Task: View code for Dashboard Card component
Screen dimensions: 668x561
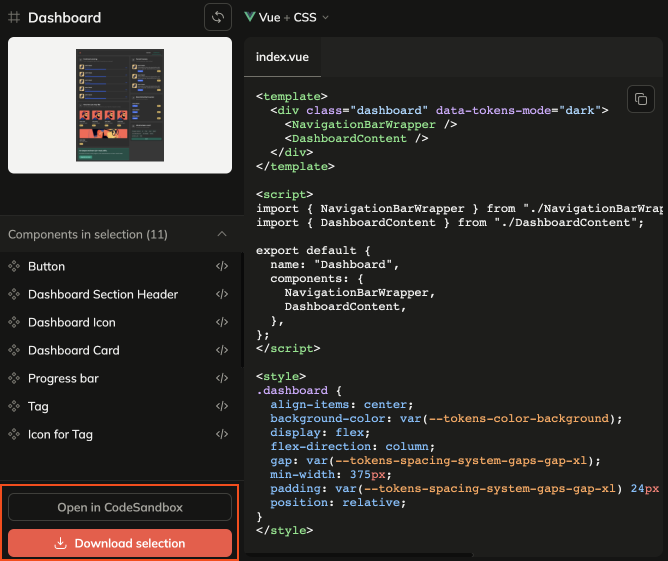Action: point(222,351)
